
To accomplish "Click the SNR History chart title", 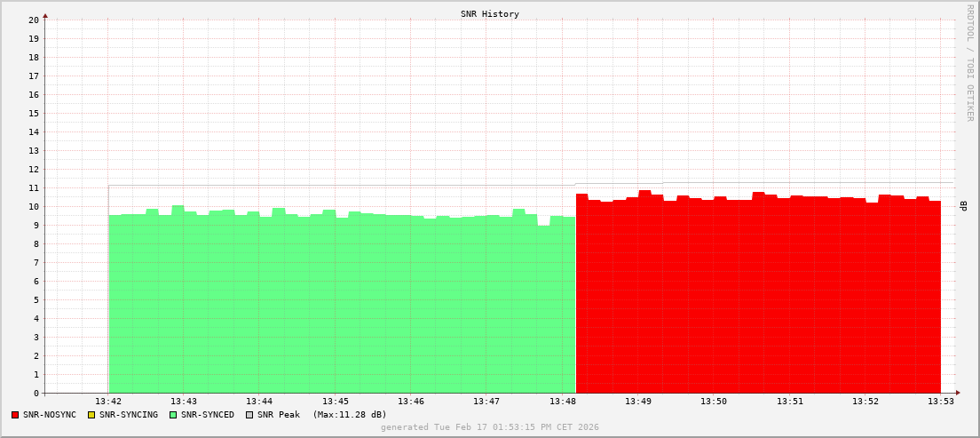I will (490, 14).
